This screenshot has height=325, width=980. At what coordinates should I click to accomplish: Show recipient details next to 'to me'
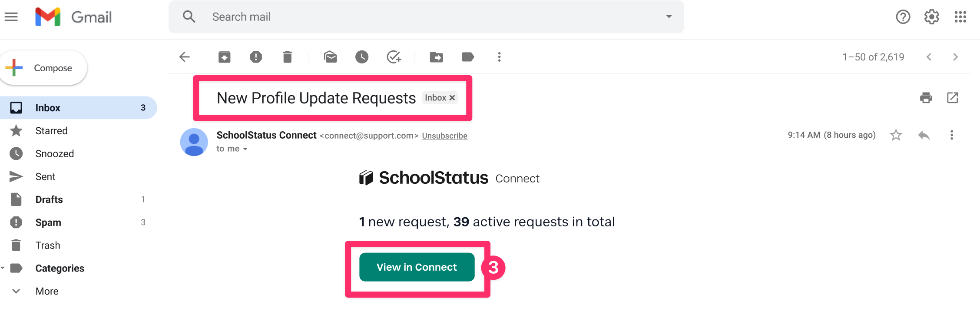pos(245,149)
